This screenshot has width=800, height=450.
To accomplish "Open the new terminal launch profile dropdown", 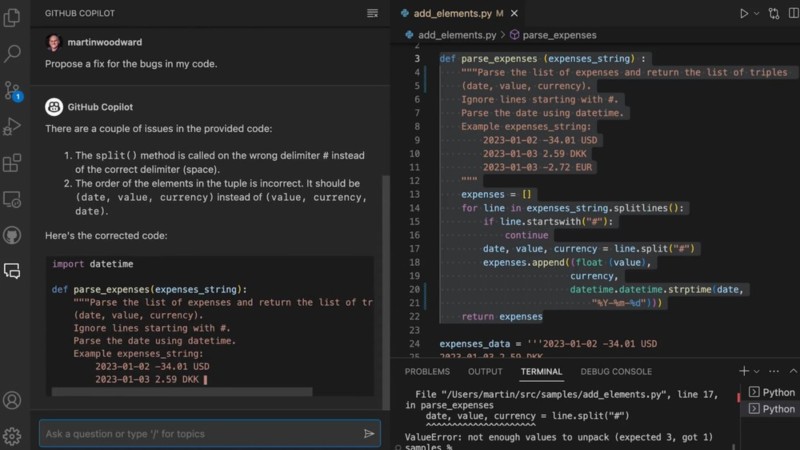I will coord(757,371).
